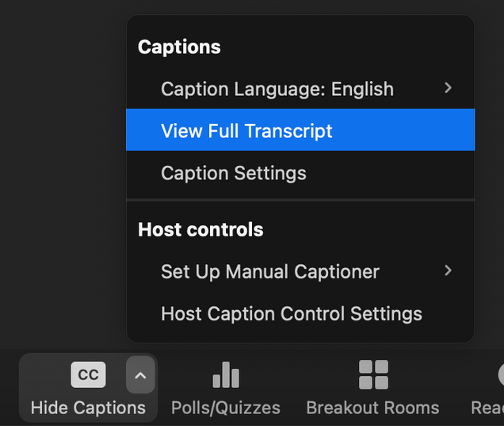Select the Set Up Manual Captioner entry
Viewport: 504px width, 426px height.
pyautogui.click(x=269, y=271)
